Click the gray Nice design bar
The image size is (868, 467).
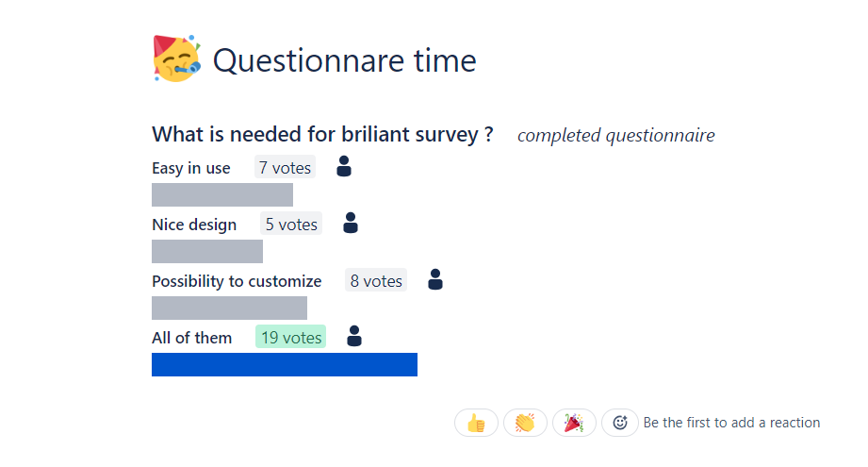207,252
